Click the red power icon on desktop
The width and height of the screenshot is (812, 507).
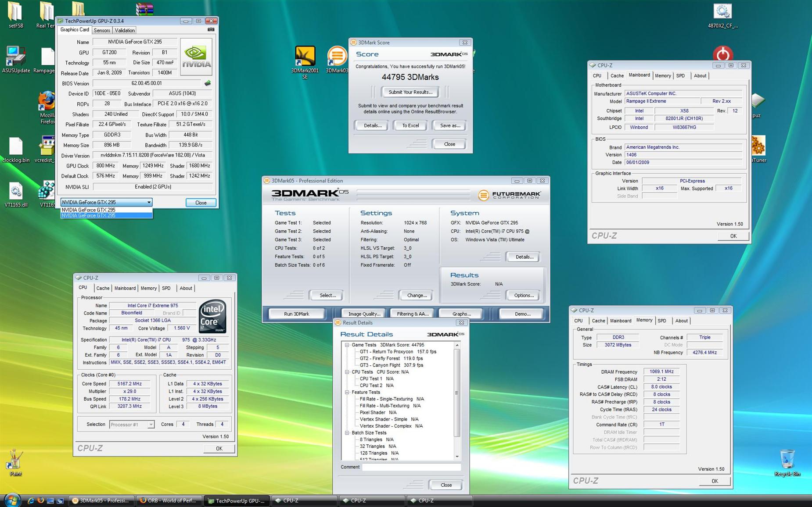[x=722, y=54]
